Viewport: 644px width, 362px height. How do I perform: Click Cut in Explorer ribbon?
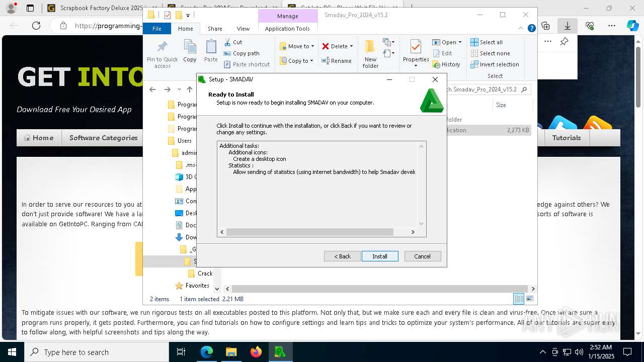pyautogui.click(x=233, y=42)
